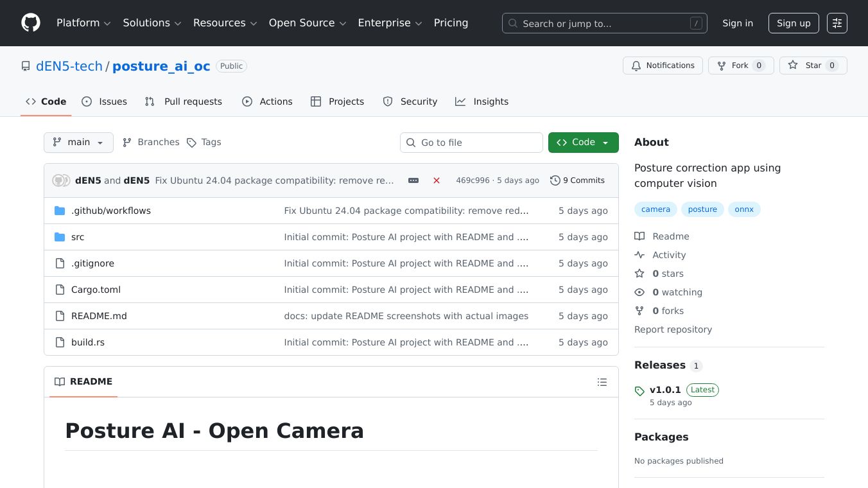Open the main branch dropdown
Viewport: 868px width, 488px height.
point(78,143)
